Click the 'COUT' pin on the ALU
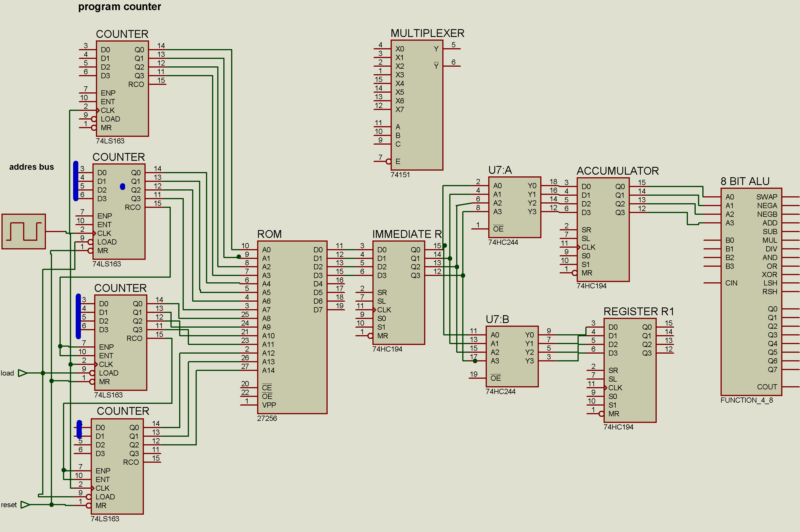 [x=767, y=387]
